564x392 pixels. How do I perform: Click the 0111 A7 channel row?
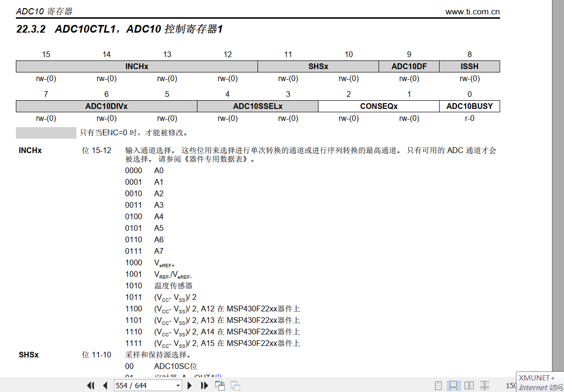click(x=144, y=251)
